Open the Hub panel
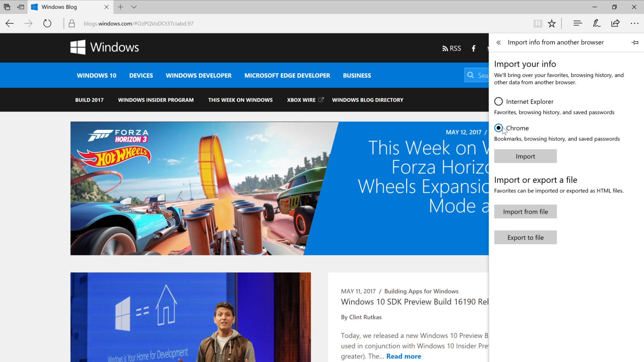This screenshot has width=644, height=362. 578,23
